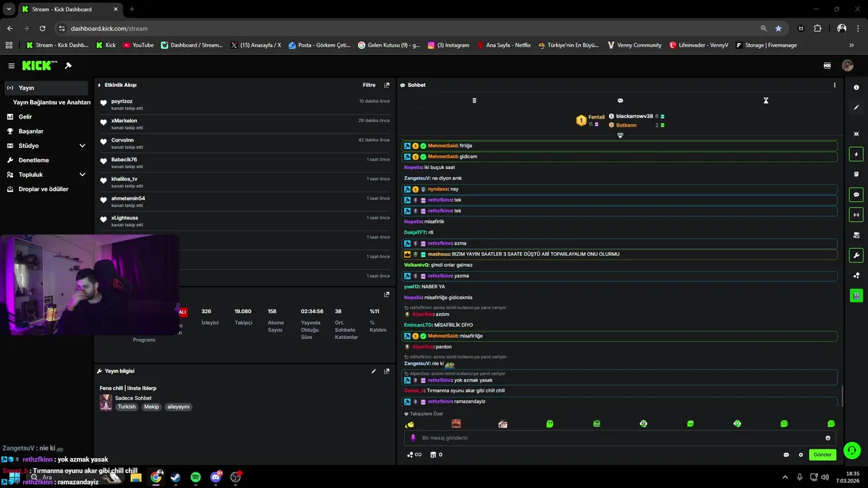Select the first yellow emote in emote row
Viewport: 868px width, 488px height.
(x=410, y=424)
